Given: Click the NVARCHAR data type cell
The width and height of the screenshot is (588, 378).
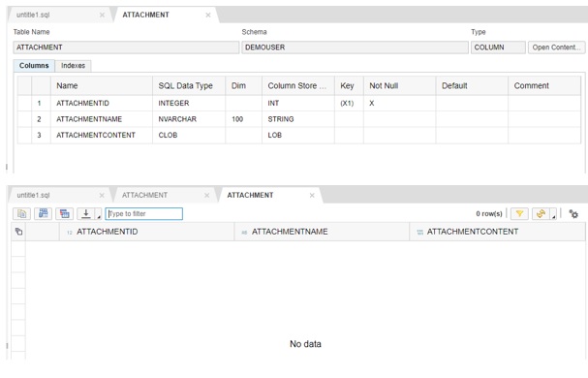Looking at the screenshot, I should tap(189, 119).
